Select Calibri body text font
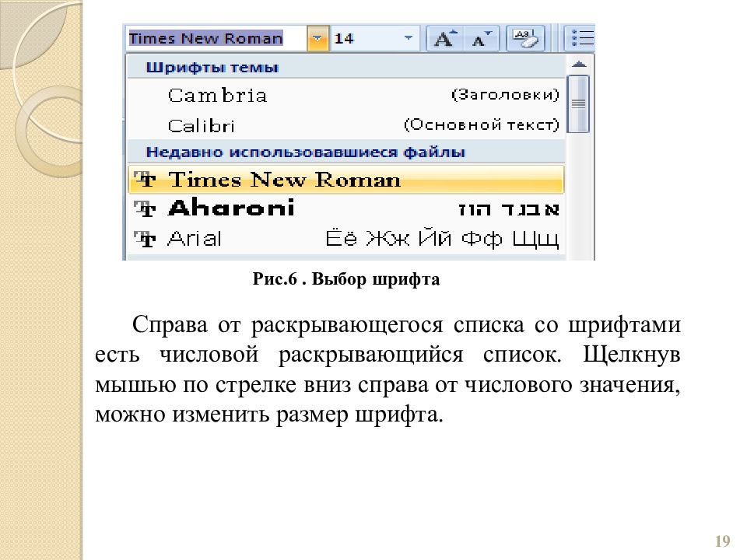This screenshot has width=747, height=560. [346, 124]
